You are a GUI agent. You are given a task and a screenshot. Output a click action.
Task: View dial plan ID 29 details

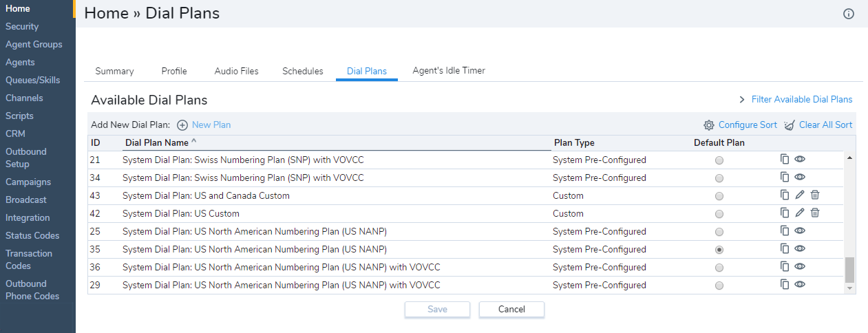coord(800,284)
